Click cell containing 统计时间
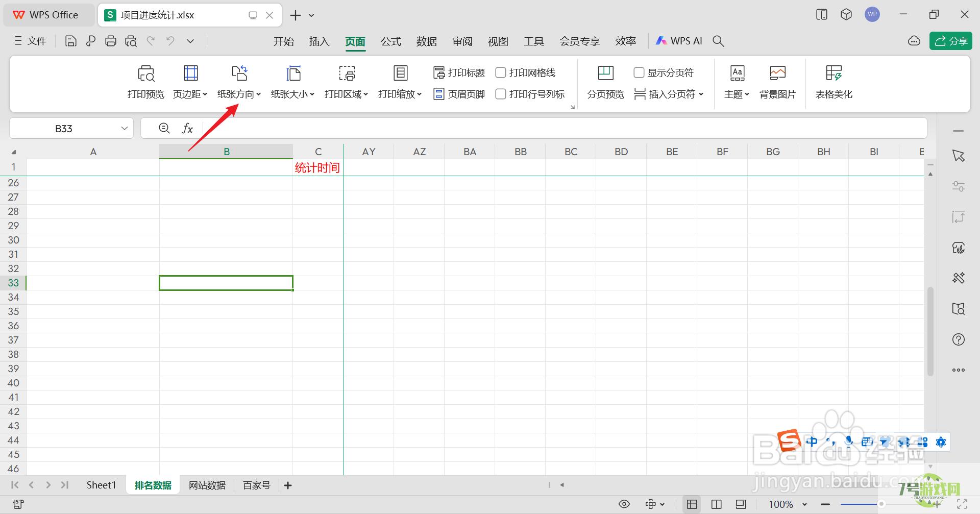Image resolution: width=980 pixels, height=514 pixels. [317, 167]
